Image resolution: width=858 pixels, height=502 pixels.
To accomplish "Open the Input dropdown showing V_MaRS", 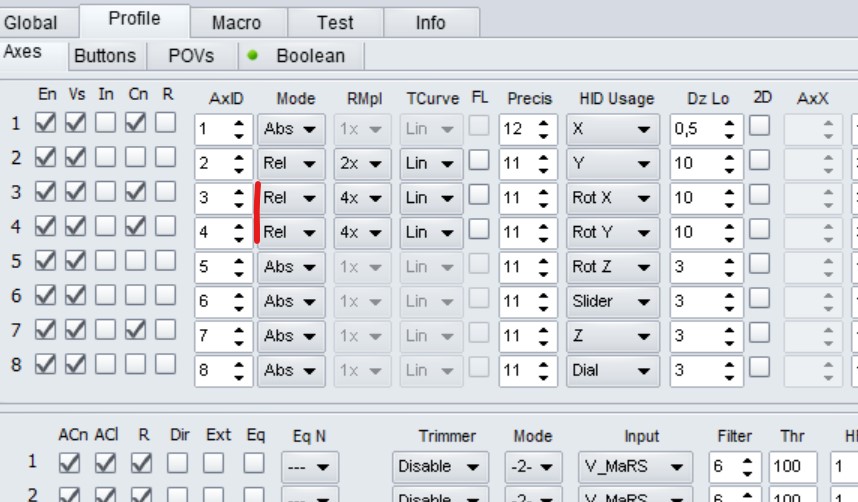I will pos(635,466).
